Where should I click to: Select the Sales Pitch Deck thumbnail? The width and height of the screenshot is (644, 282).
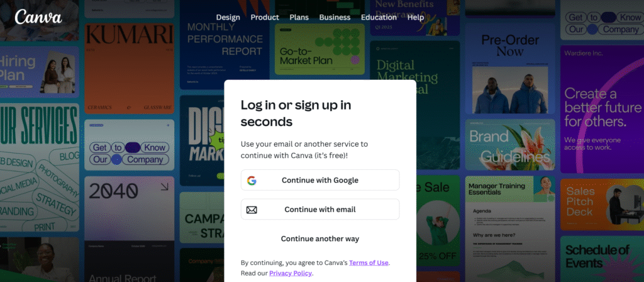tap(602, 205)
